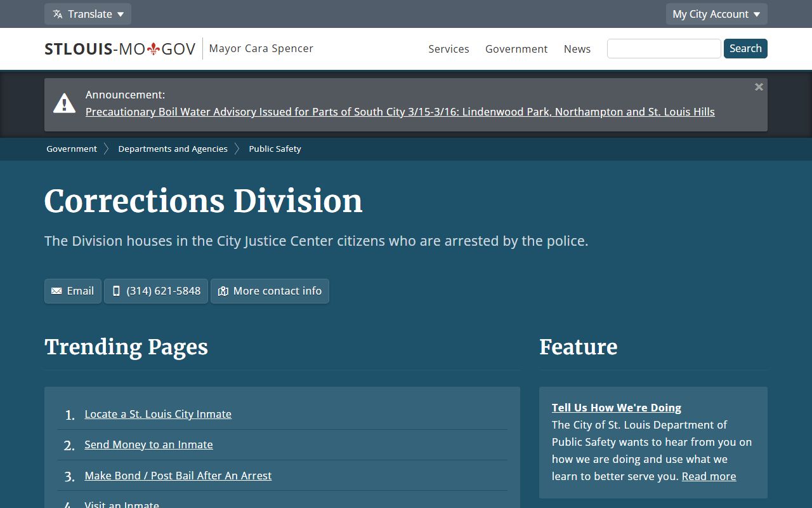Call (314) 621-5848 button
Screen dimensions: 812x508
(156, 291)
